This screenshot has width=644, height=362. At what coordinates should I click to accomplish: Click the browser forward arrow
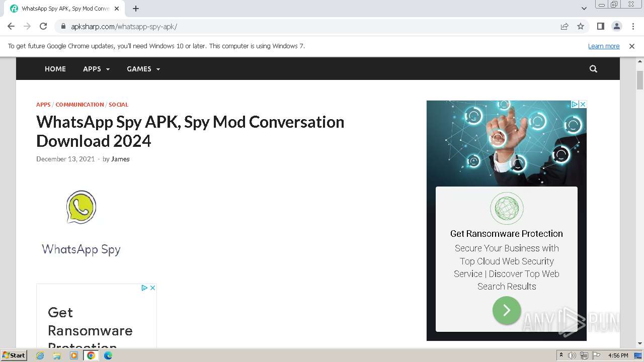[27, 26]
